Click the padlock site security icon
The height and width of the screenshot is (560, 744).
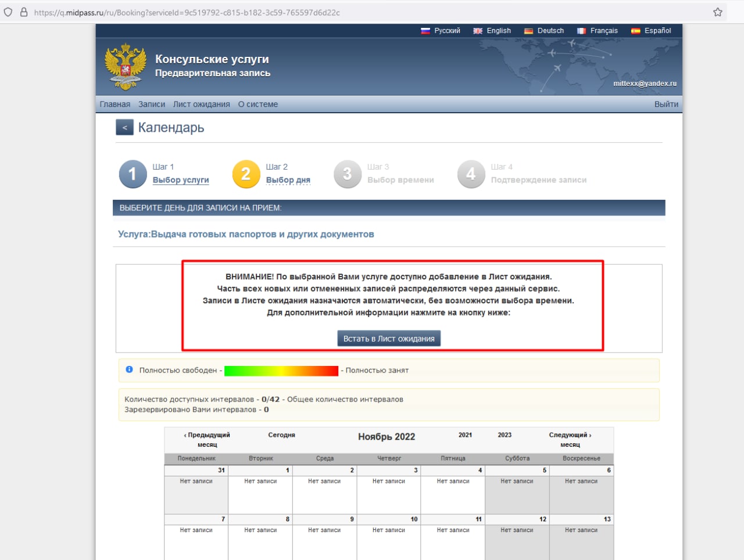(x=24, y=12)
